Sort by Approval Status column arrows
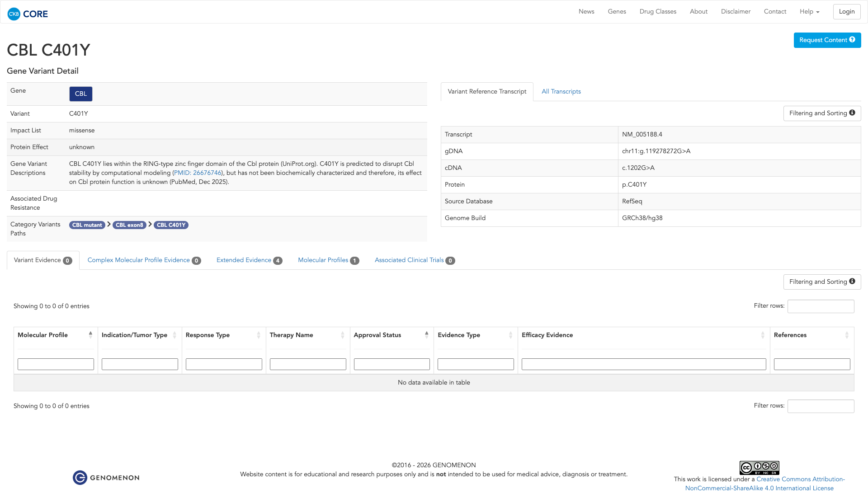Viewport: 868px width, 493px height. coord(426,335)
